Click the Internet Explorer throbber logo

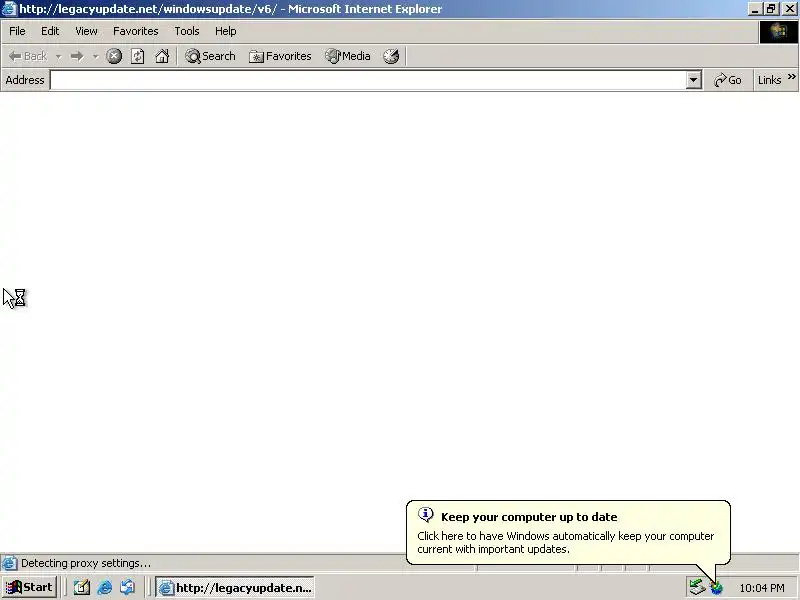(779, 32)
